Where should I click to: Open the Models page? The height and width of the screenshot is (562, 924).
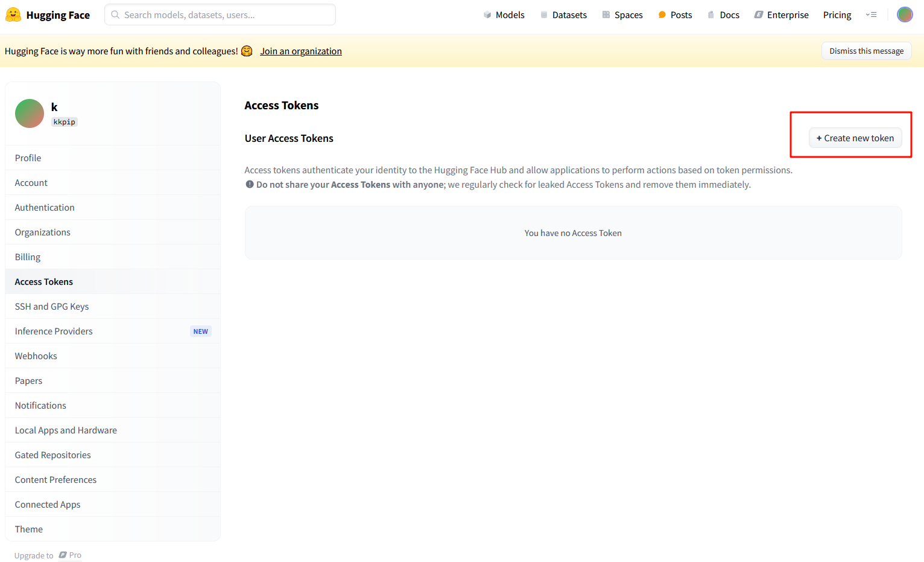click(x=504, y=14)
